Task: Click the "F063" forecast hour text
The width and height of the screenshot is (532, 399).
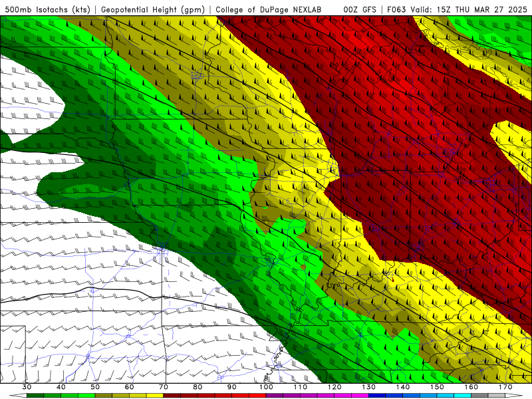Action: 396,9
